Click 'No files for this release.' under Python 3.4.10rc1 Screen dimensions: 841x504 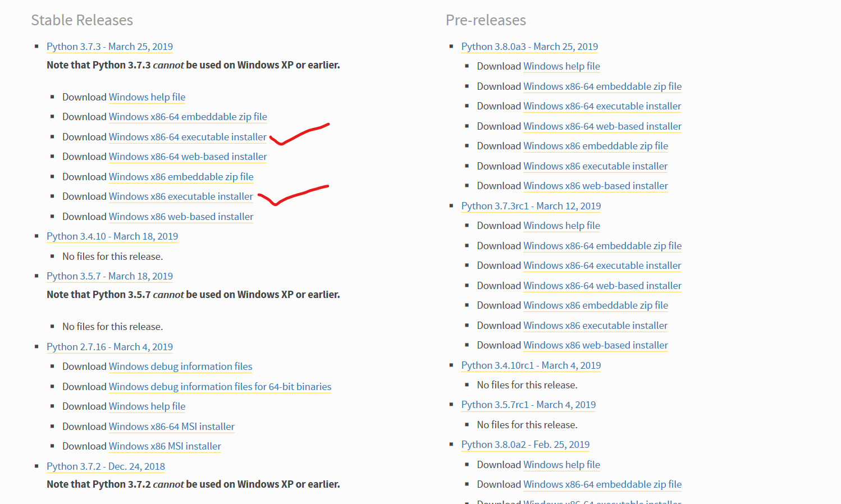coord(527,385)
